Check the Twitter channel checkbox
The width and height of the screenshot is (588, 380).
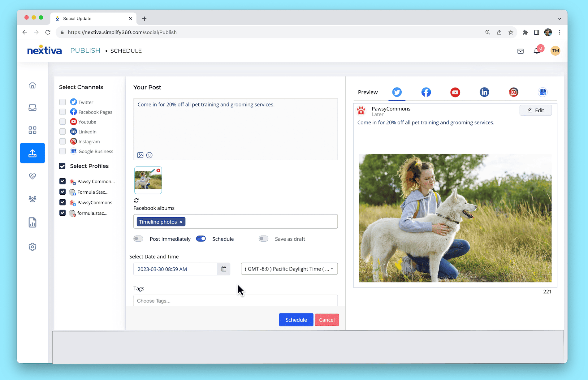point(63,102)
